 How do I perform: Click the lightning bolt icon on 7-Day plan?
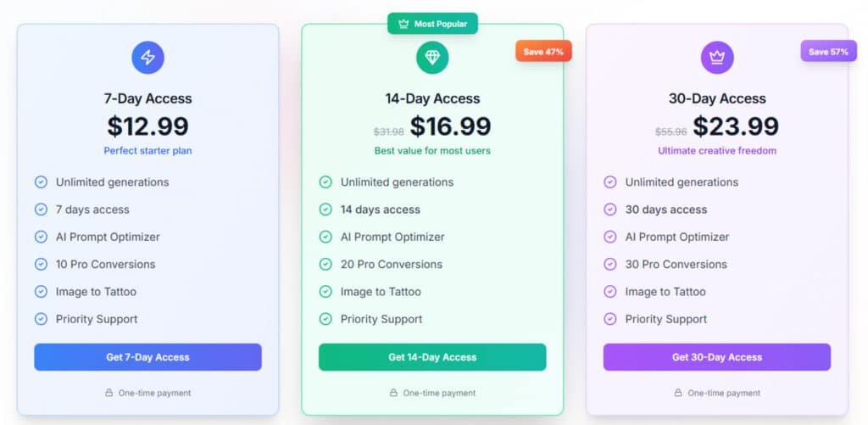(147, 57)
